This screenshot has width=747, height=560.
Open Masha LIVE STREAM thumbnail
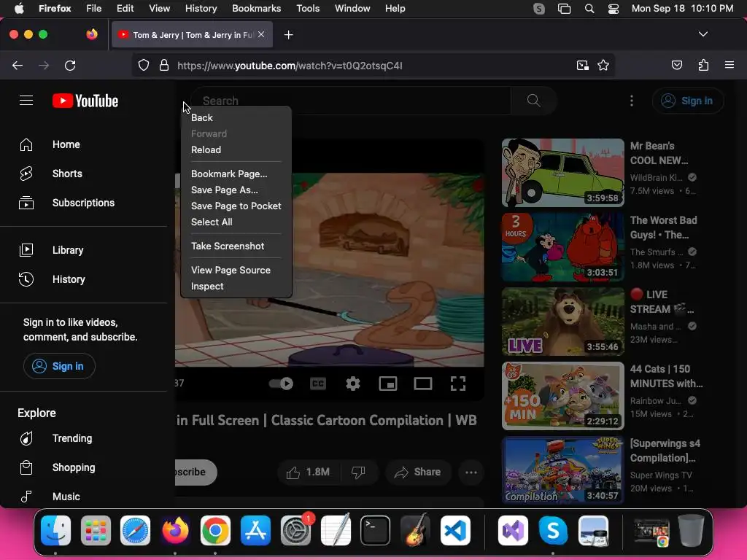click(x=562, y=322)
